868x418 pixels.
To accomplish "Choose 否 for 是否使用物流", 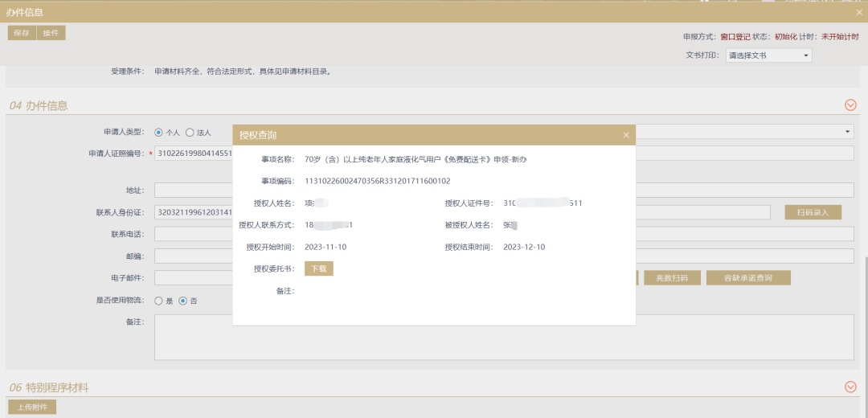I will [x=183, y=301].
